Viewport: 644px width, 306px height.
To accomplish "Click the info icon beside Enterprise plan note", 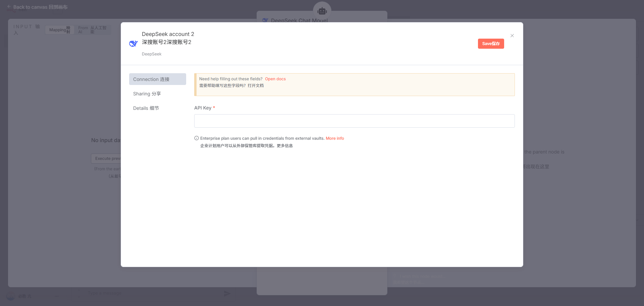I will 197,138.
